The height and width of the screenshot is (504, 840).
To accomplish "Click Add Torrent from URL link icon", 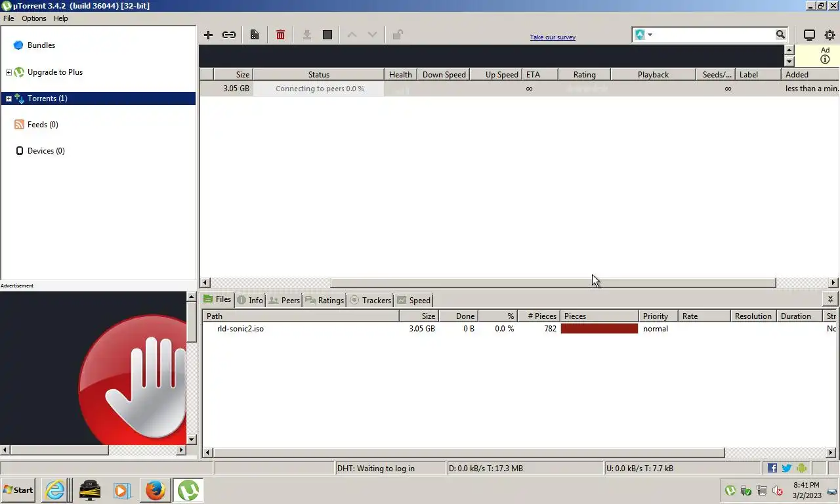I will click(229, 35).
